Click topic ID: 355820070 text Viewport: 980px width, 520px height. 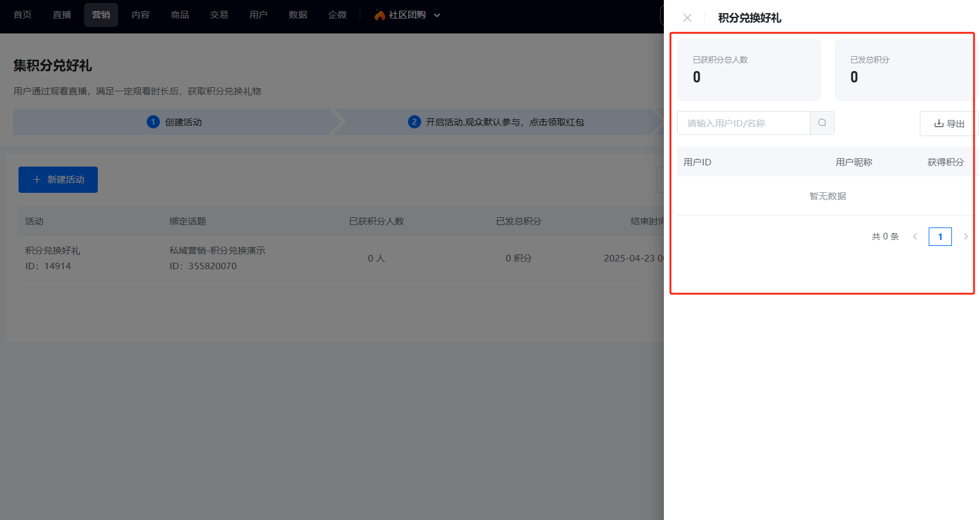click(x=203, y=266)
